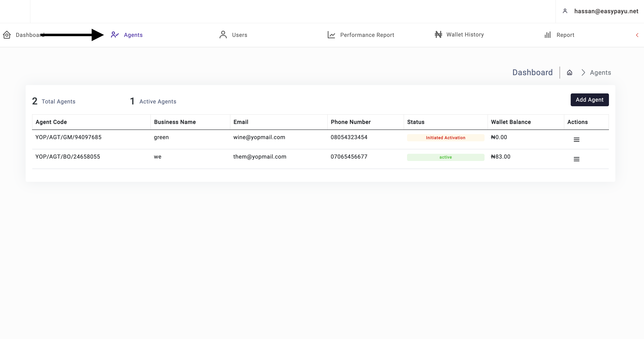Click the green active status badge
644x339 pixels.
point(445,157)
